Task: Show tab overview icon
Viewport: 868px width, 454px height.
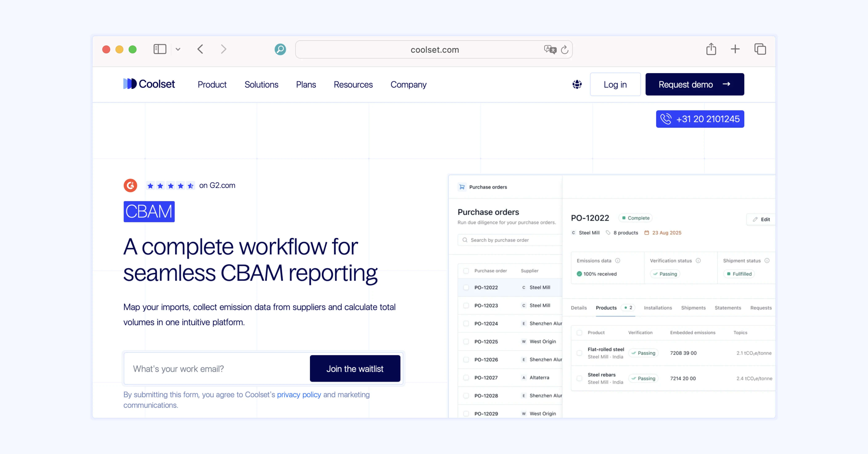Action: tap(760, 49)
